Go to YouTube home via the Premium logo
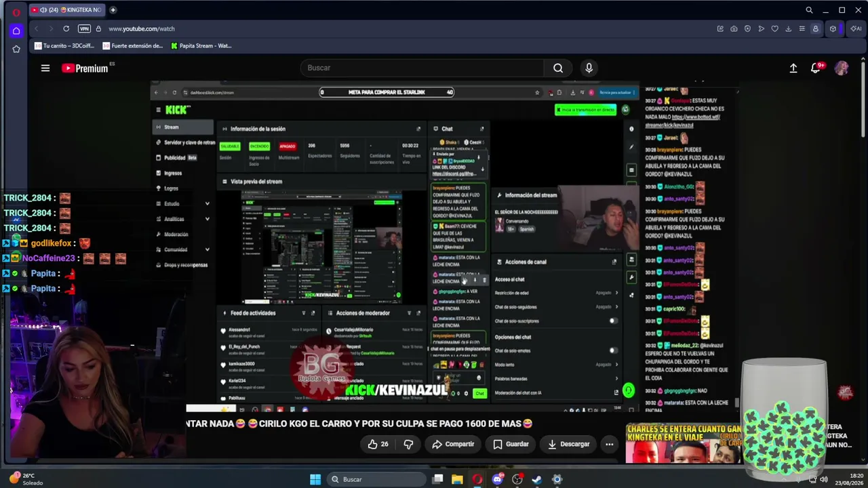 click(85, 68)
